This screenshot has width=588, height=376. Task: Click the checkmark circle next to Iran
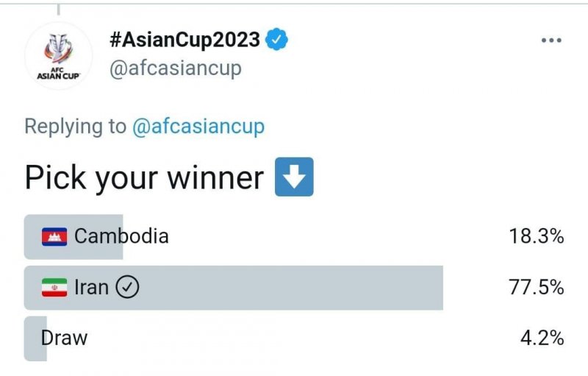click(128, 288)
